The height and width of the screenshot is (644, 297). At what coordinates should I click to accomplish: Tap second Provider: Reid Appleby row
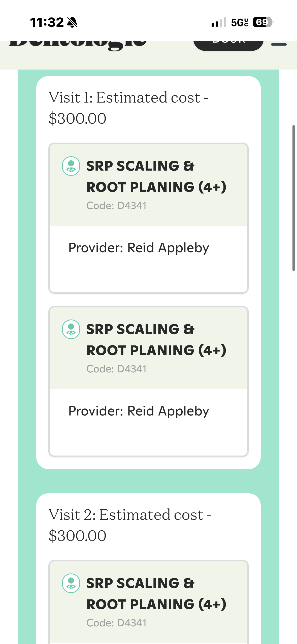point(139,411)
